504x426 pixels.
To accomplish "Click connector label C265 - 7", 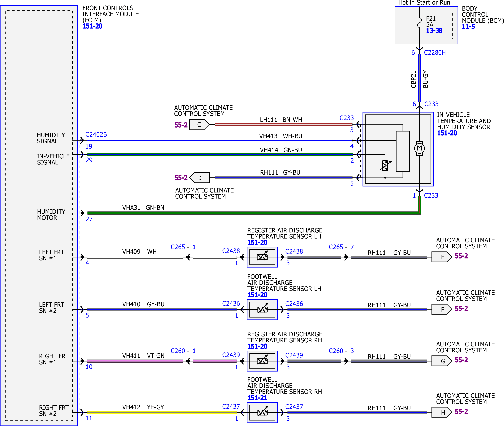I will point(341,247).
